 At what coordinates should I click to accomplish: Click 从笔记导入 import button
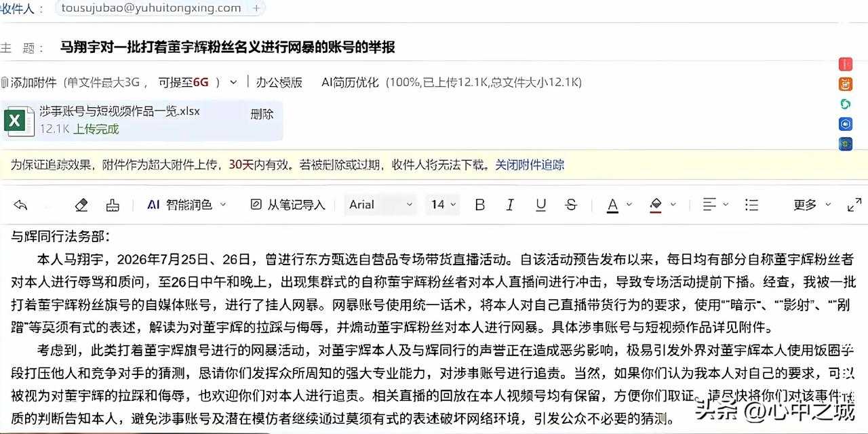[288, 205]
